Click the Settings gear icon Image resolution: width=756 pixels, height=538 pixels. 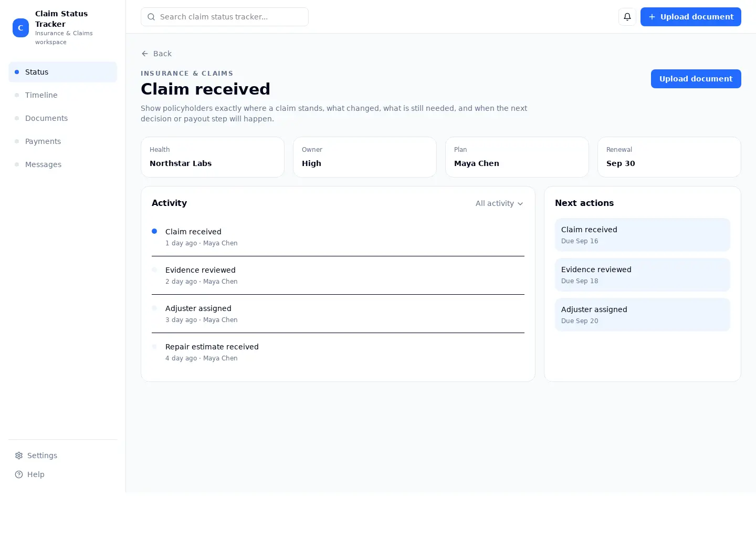[19, 456]
